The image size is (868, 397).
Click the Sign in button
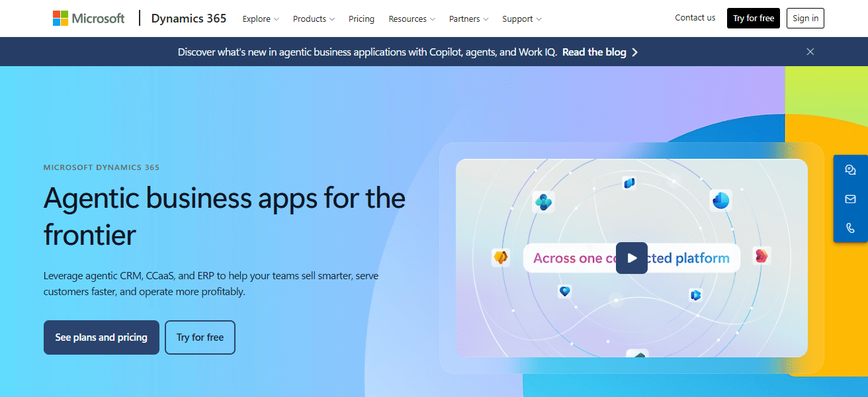[x=805, y=19]
